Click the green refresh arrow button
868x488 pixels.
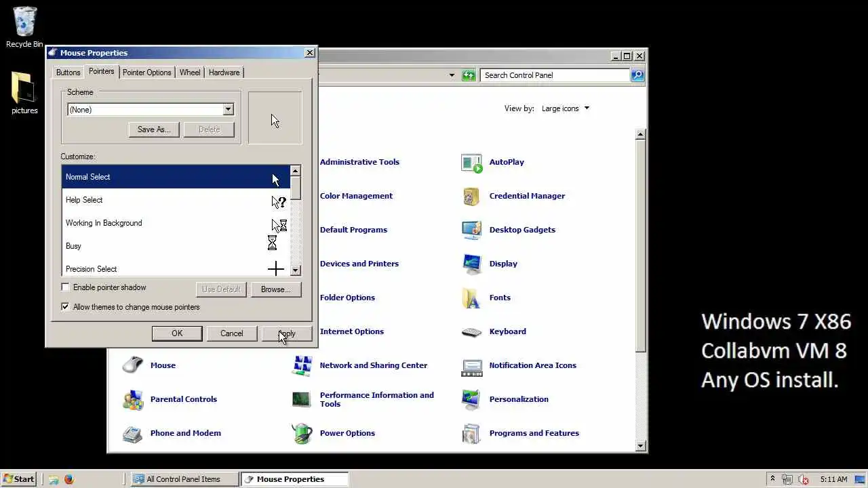point(469,75)
